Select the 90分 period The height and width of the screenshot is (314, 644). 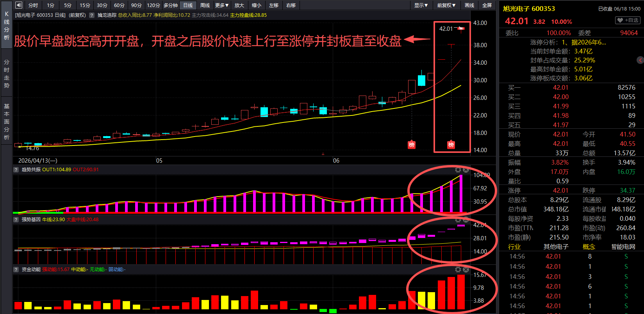(x=136, y=5)
